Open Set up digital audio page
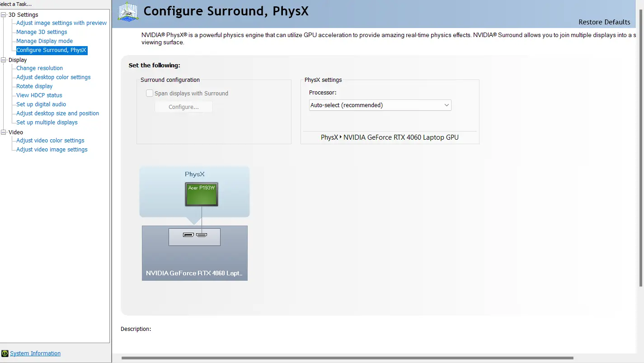 click(41, 104)
